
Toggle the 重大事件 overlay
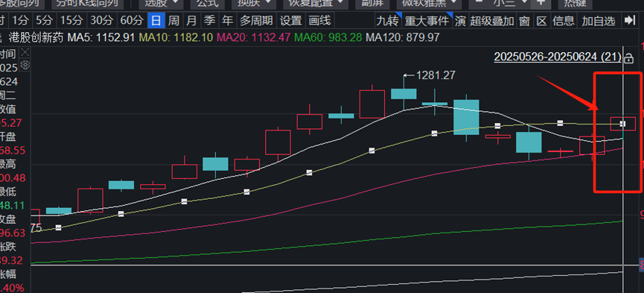pyautogui.click(x=427, y=21)
